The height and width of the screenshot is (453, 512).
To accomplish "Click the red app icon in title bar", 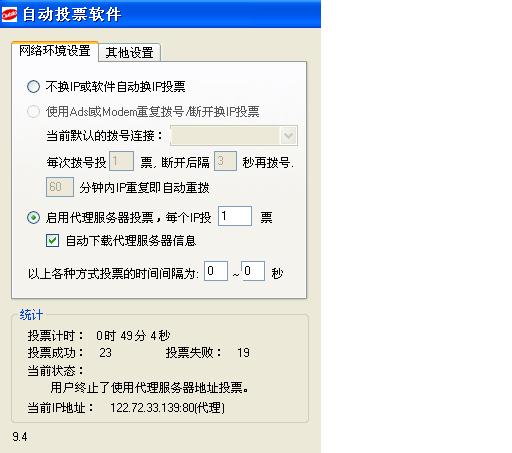I will tap(9, 15).
